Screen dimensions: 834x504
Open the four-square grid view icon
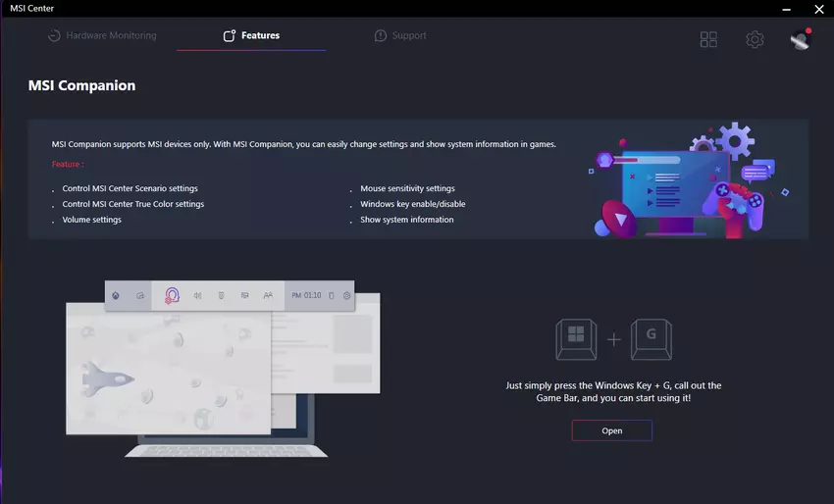pyautogui.click(x=708, y=39)
